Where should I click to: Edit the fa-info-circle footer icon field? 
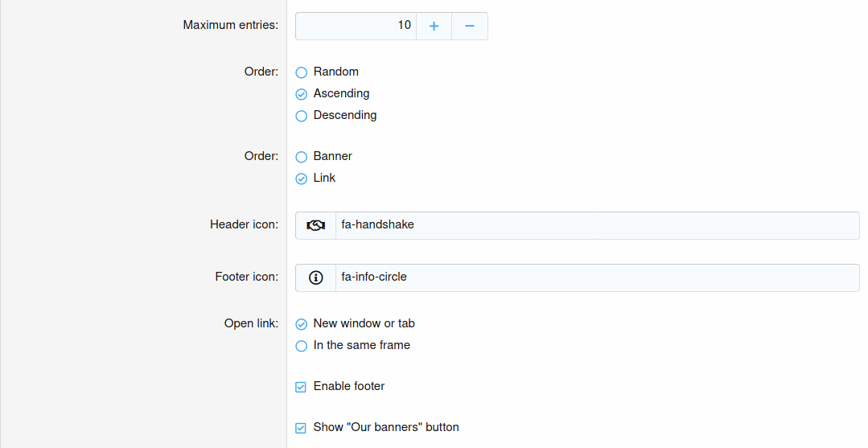[597, 277]
